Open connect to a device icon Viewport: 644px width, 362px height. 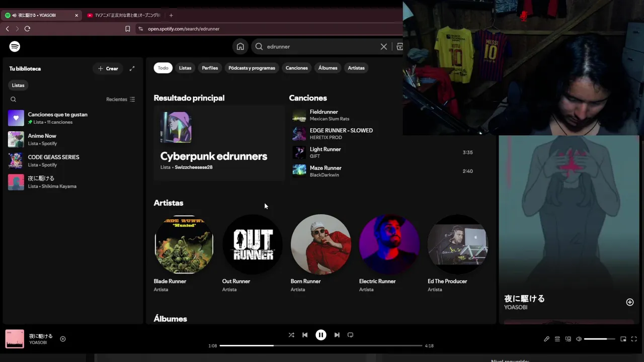tap(568, 339)
